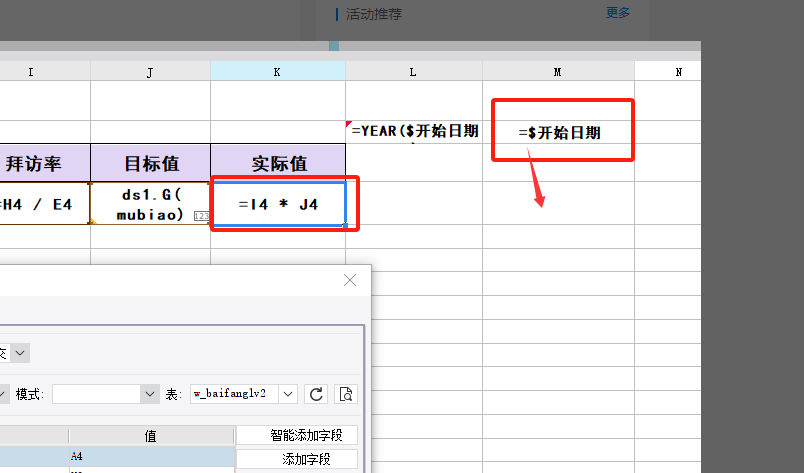Select column header M
The height and width of the screenshot is (473, 804).
558,72
